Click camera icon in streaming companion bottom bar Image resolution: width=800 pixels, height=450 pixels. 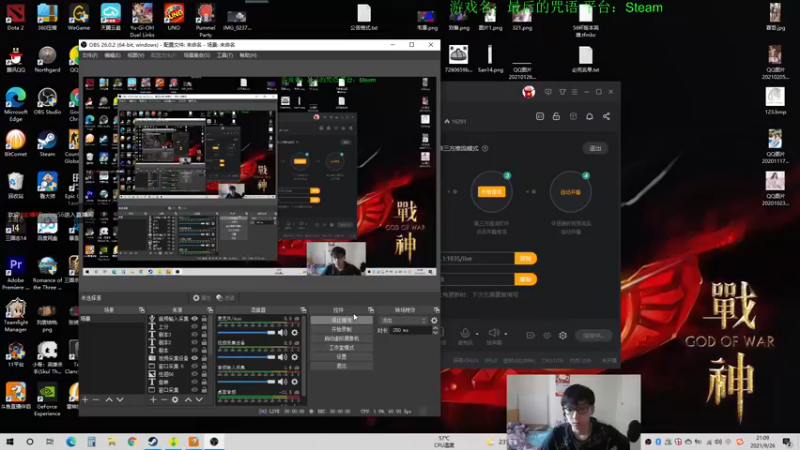coord(531,335)
